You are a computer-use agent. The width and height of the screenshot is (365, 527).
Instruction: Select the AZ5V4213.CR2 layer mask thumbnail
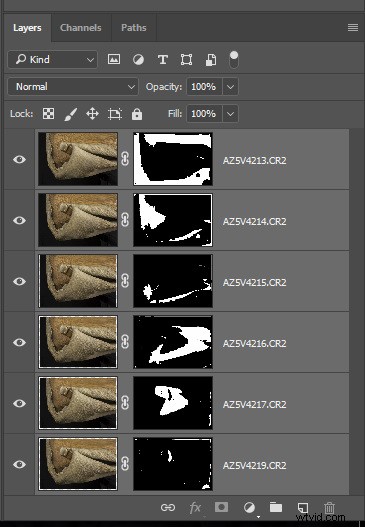click(173, 159)
